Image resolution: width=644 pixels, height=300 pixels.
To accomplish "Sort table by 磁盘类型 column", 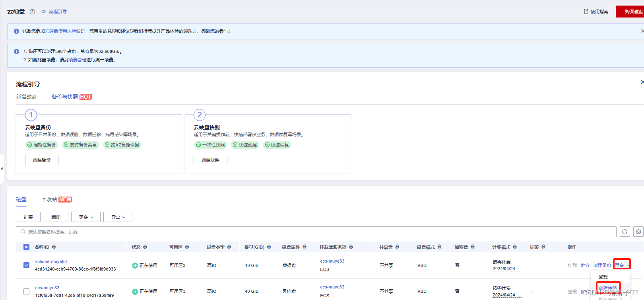I will point(229,247).
